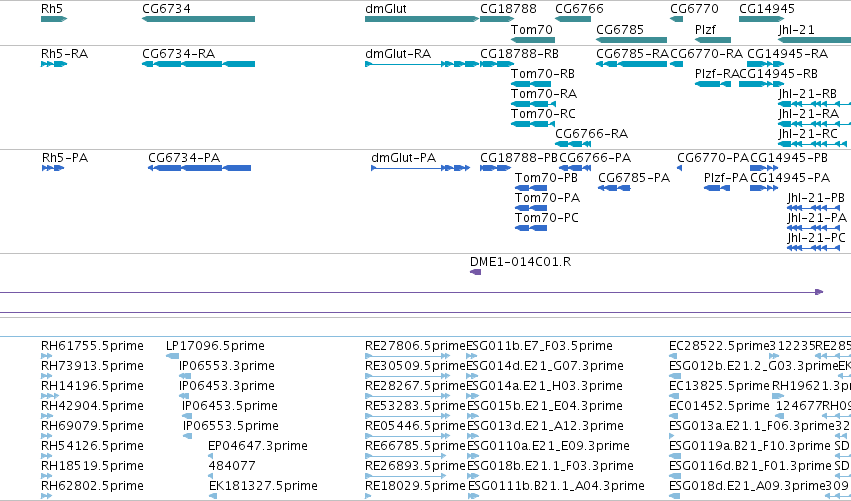This screenshot has width=851, height=501.
Task: Select the Tom70-RA transcript
Action: (x=532, y=104)
